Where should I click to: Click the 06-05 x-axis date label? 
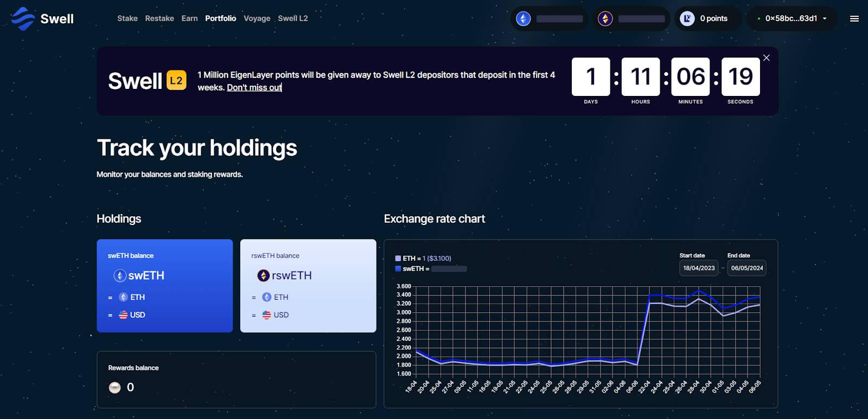pyautogui.click(x=755, y=386)
